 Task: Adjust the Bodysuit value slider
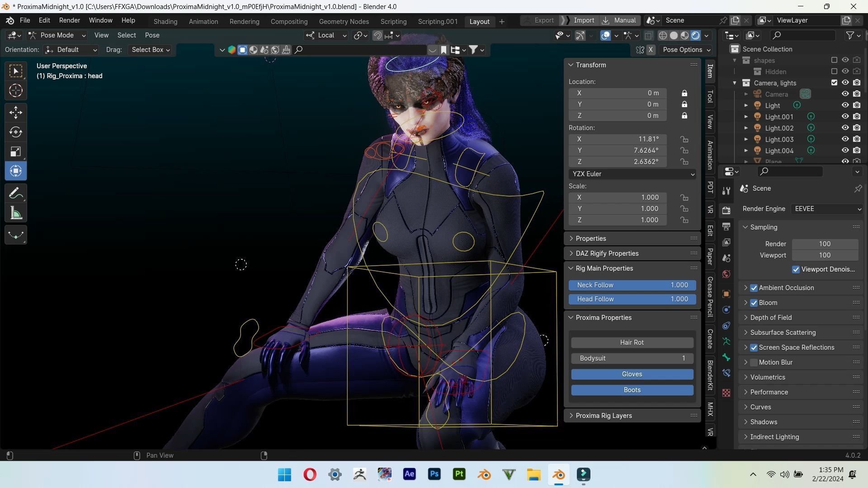tap(632, 358)
